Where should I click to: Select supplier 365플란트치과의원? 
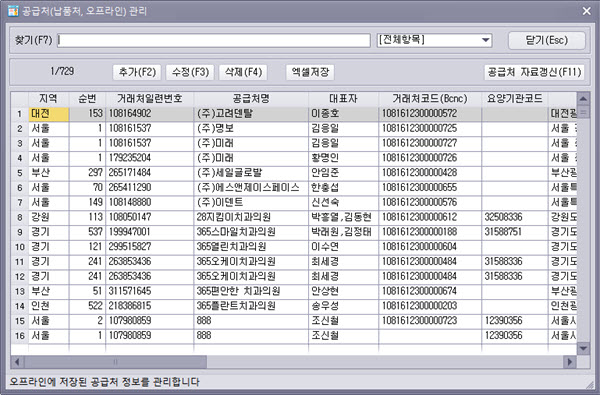[251, 306]
